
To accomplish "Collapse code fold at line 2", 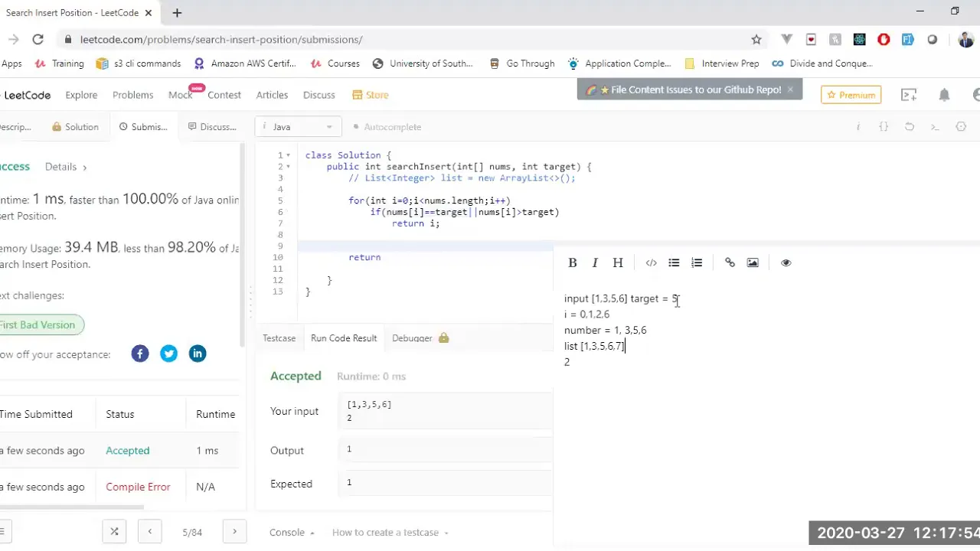I will pos(289,167).
